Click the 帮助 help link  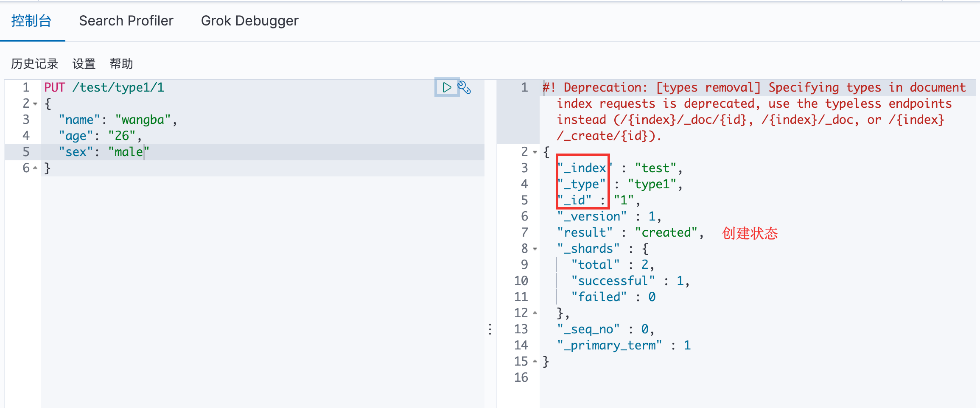click(x=121, y=64)
